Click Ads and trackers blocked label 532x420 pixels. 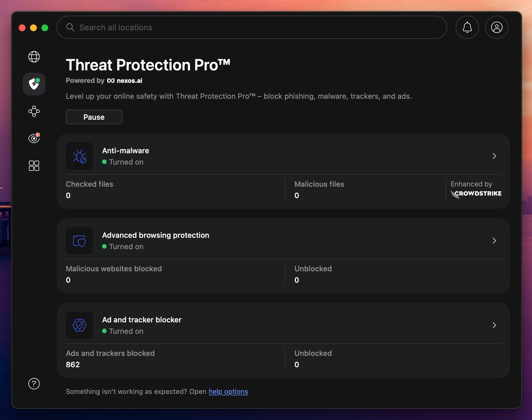coord(110,353)
